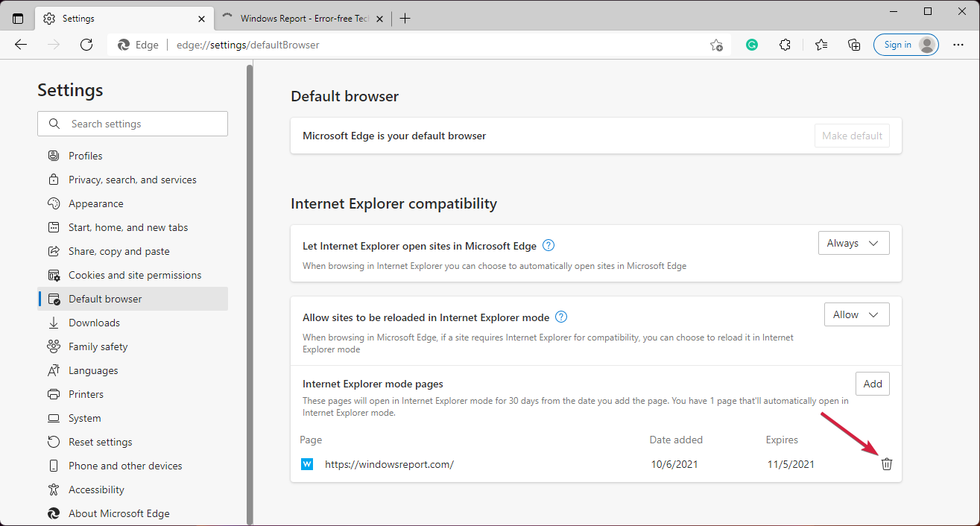Reload the current settings page
The width and height of the screenshot is (980, 526).
point(86,45)
